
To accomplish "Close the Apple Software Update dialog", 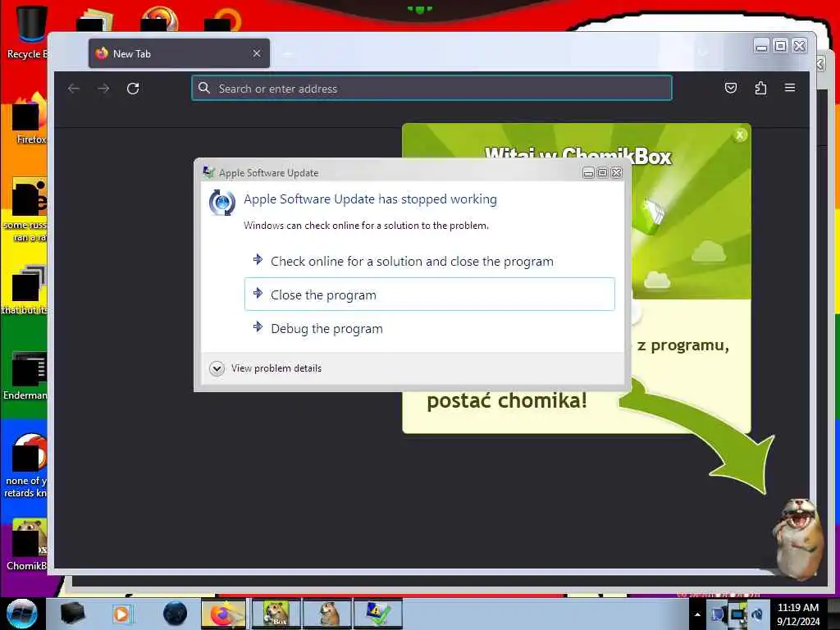I will click(617, 172).
